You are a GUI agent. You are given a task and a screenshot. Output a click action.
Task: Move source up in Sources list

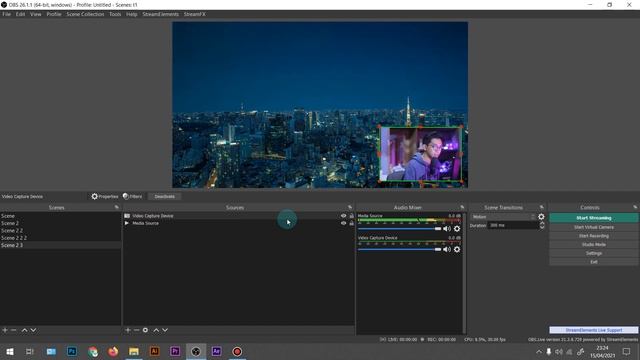pos(156,330)
